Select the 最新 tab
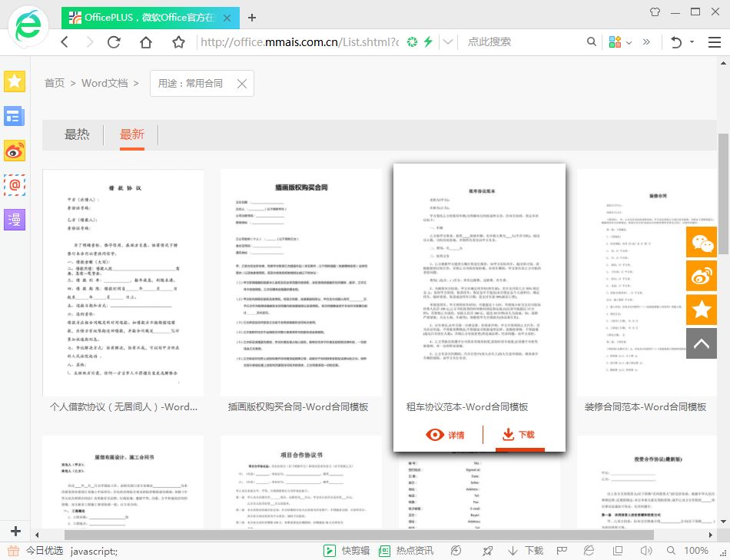The image size is (730, 560). pos(131,134)
